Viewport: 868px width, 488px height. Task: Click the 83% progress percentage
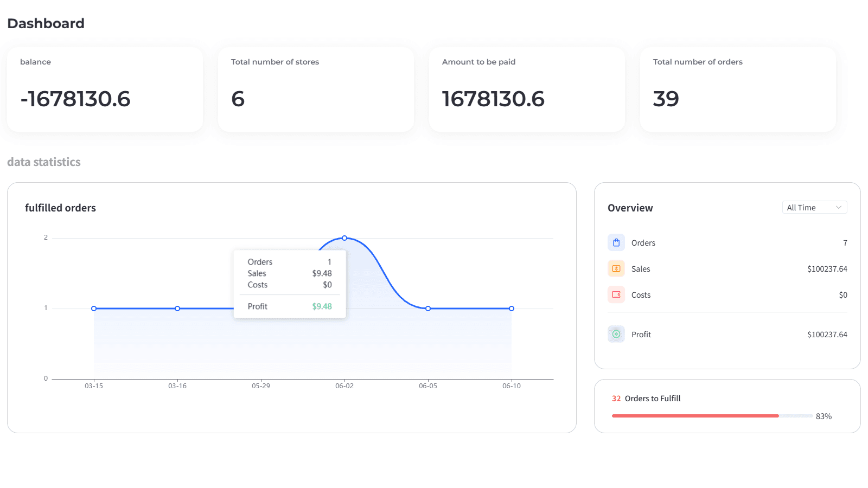coord(824,416)
